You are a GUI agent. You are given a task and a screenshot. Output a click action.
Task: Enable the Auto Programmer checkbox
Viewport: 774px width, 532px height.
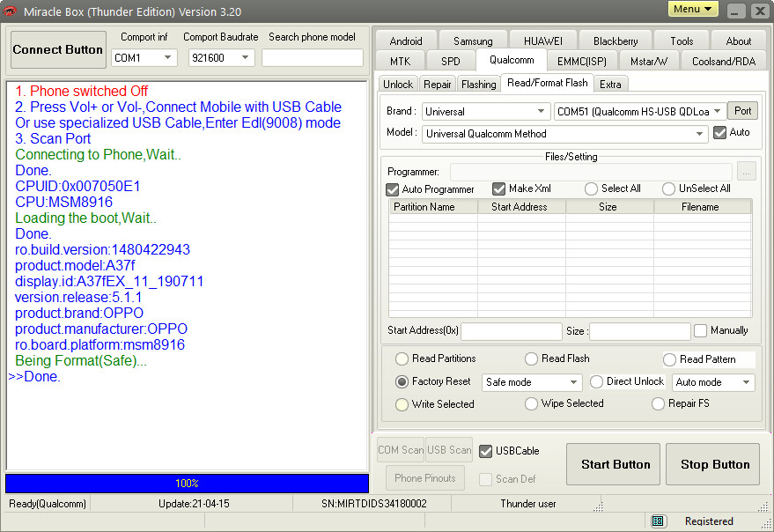pyautogui.click(x=393, y=189)
